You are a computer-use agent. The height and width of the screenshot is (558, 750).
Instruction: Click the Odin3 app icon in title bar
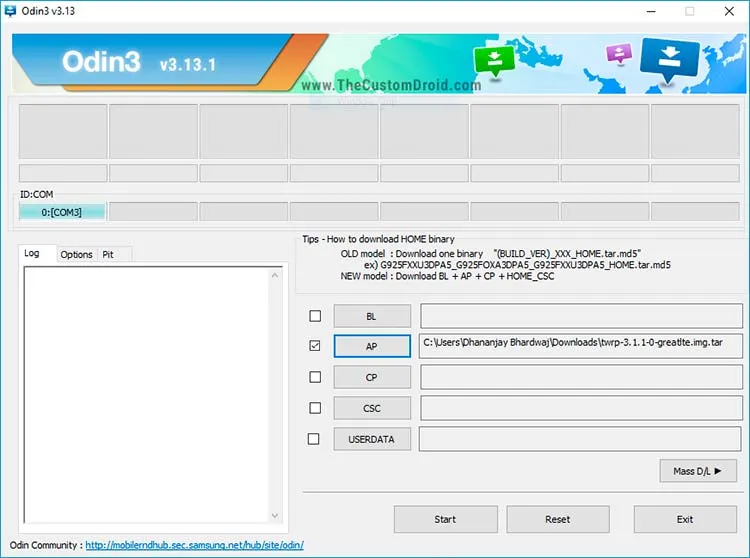(10, 11)
